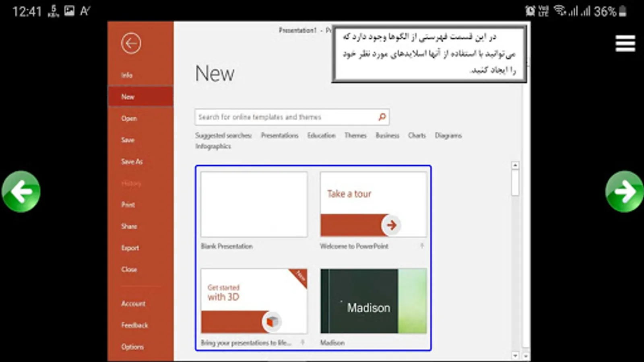
Task: Choose Save As in the sidebar
Action: click(132, 162)
